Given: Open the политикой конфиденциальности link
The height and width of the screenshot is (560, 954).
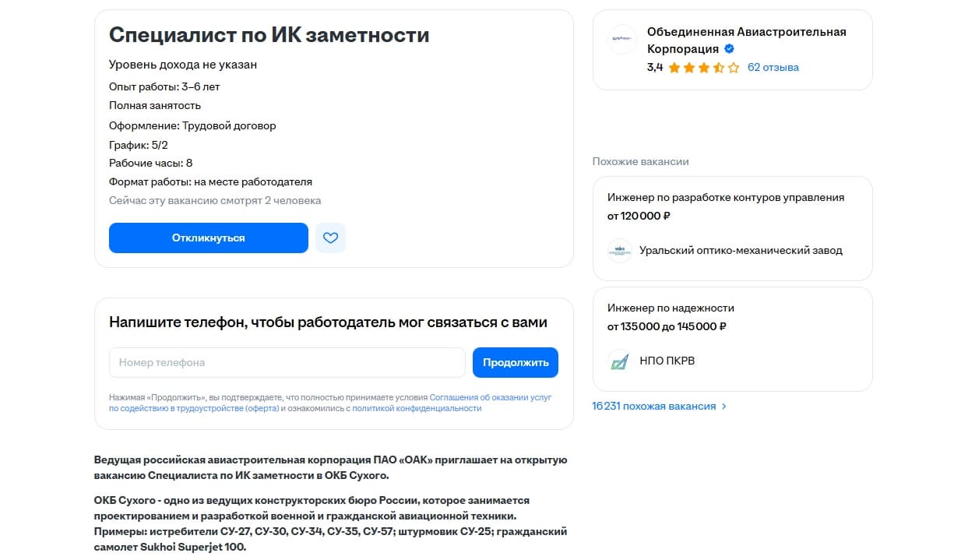Looking at the screenshot, I should pyautogui.click(x=417, y=408).
